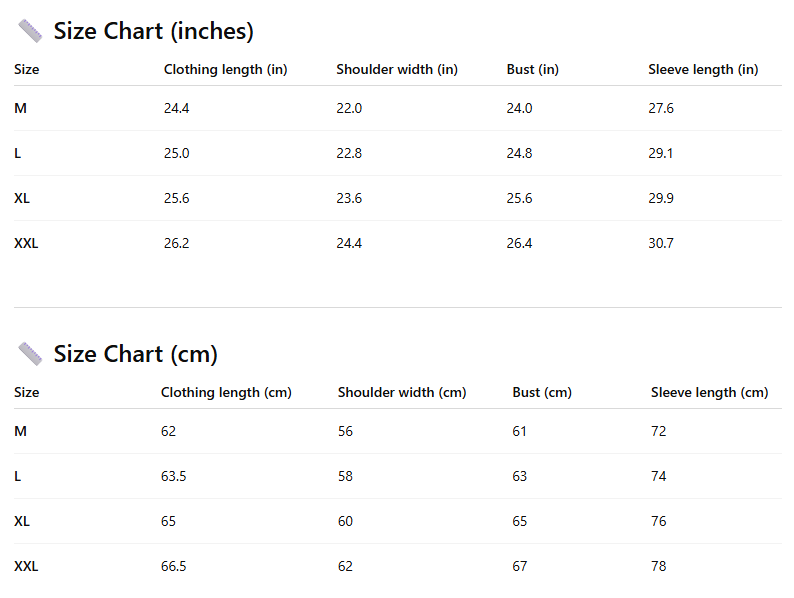Click the 78 sleeve length value for XXL

pos(658,566)
